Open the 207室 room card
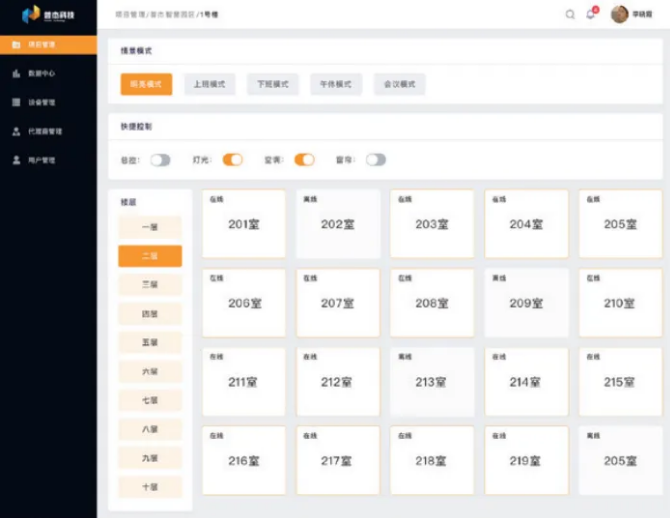The width and height of the screenshot is (670, 518). point(338,303)
